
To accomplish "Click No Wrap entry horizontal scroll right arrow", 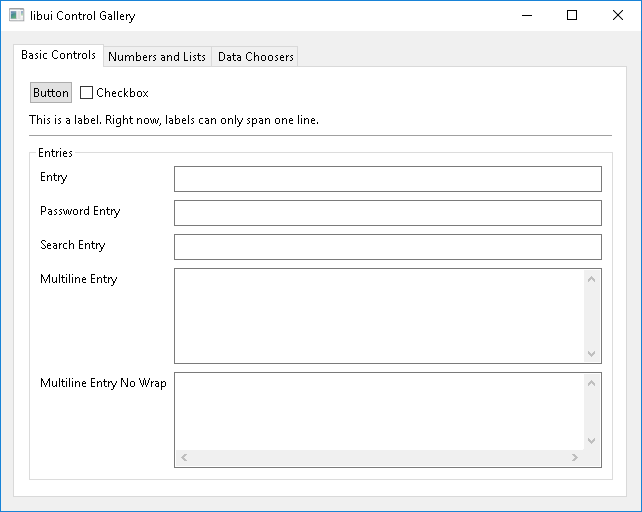I will [575, 458].
